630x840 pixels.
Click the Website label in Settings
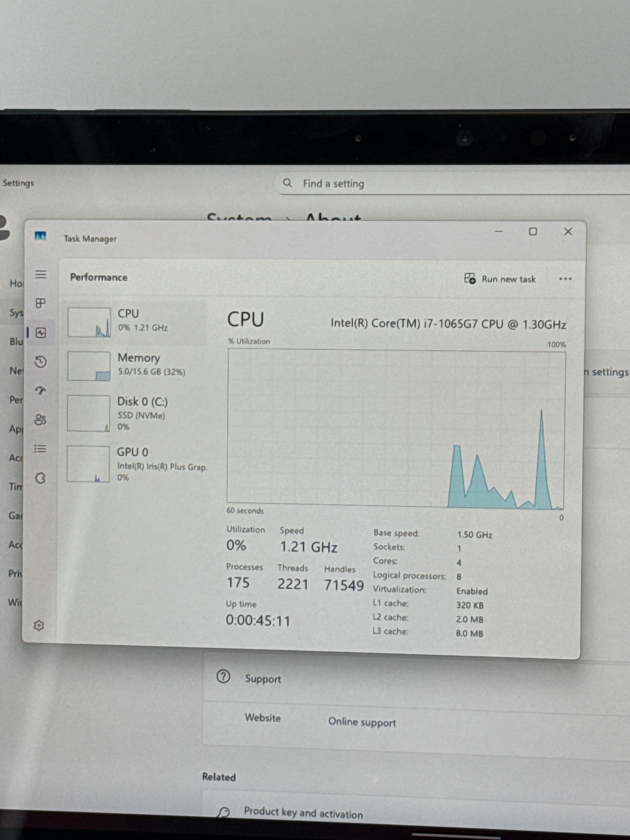(x=262, y=718)
